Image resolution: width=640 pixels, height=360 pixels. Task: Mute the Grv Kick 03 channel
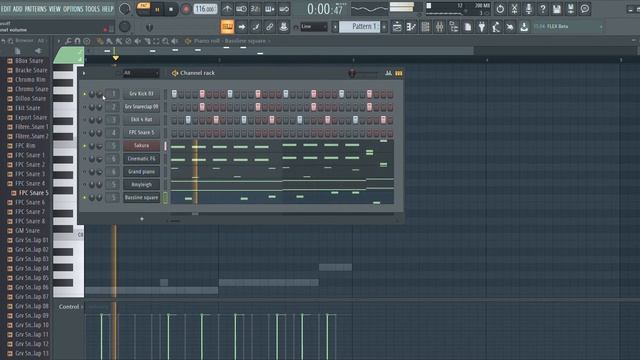85,94
